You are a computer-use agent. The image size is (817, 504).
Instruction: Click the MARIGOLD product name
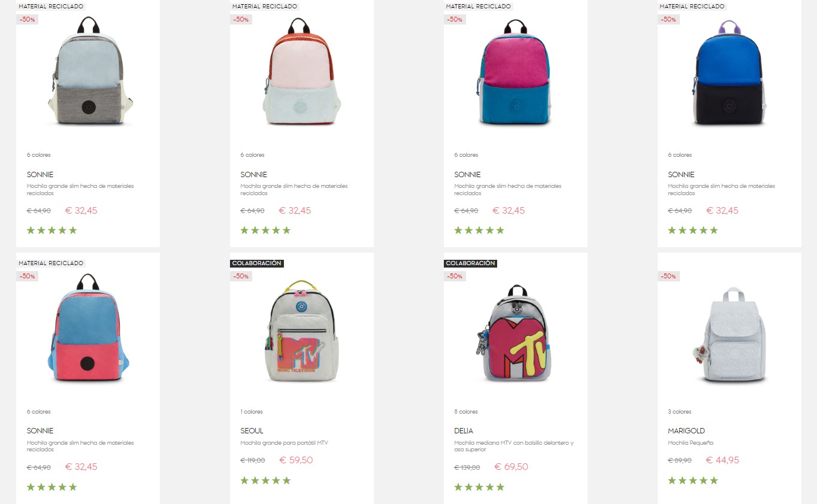686,431
